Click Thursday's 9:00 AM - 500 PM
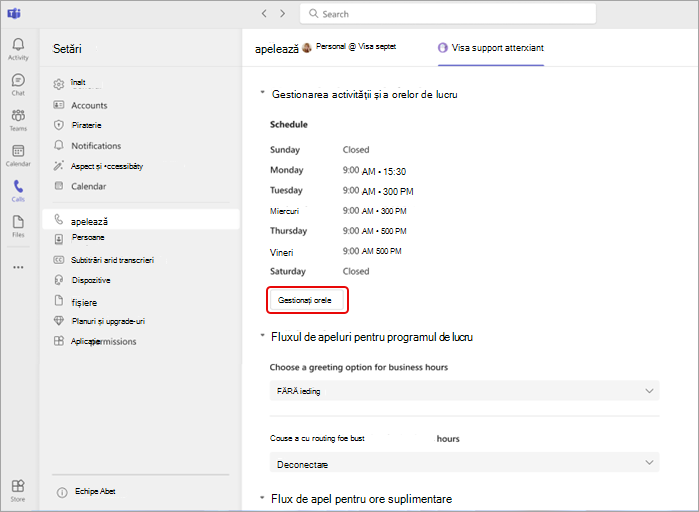This screenshot has height=512, width=699. pyautogui.click(x=374, y=231)
